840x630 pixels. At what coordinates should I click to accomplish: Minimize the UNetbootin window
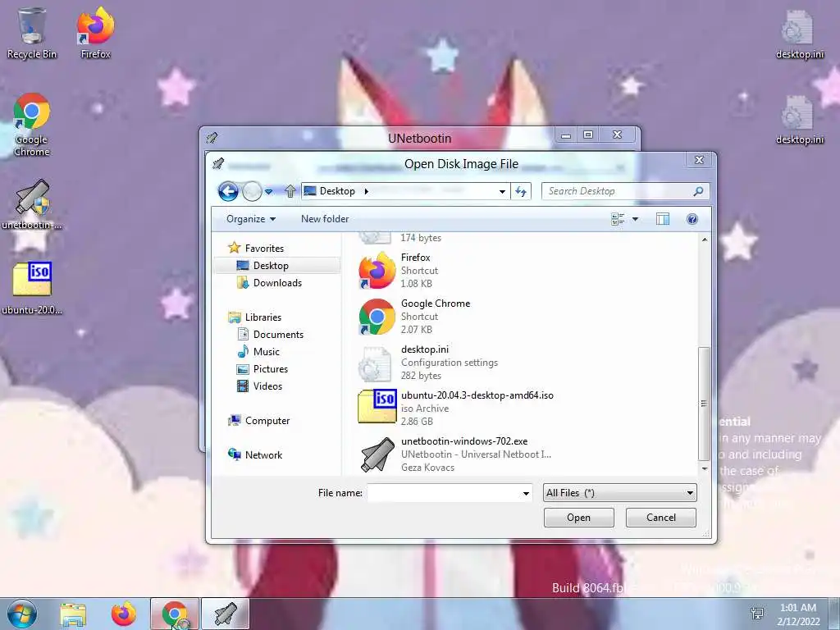click(x=566, y=135)
